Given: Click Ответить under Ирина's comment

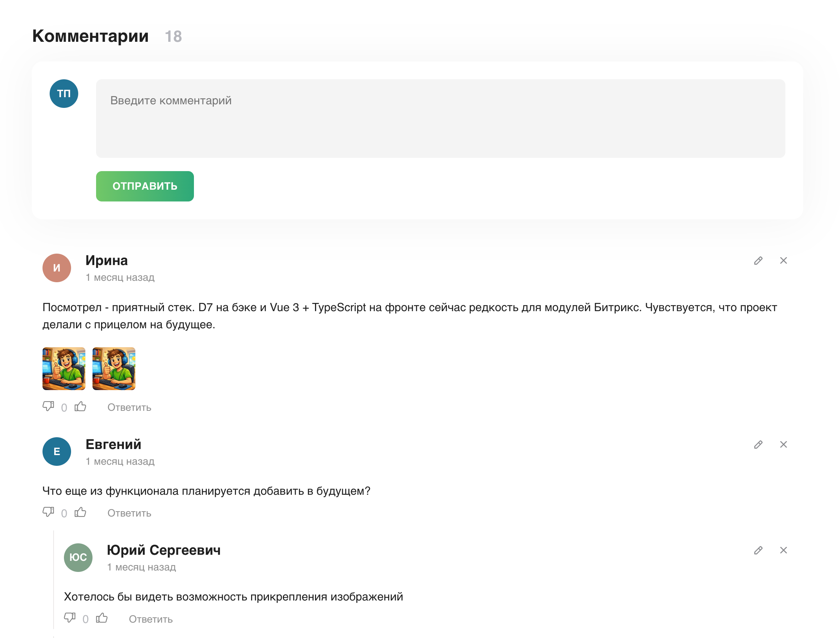Looking at the screenshot, I should point(129,408).
